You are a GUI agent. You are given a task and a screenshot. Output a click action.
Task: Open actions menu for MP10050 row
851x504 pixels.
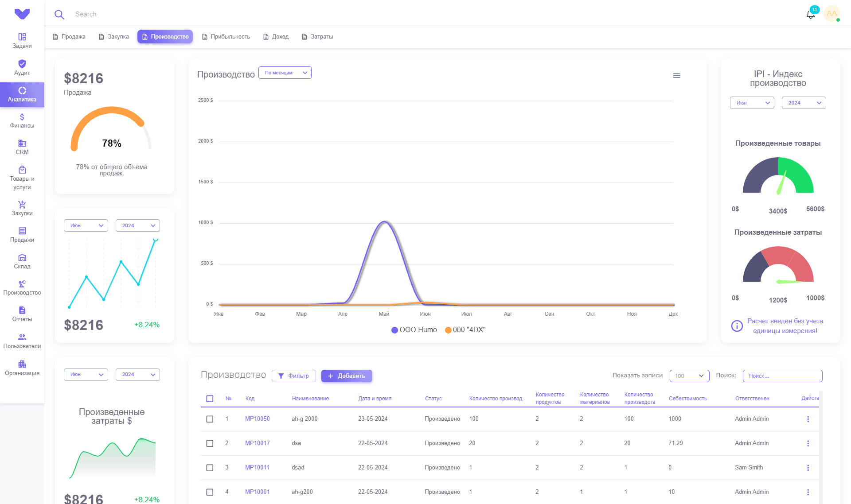pyautogui.click(x=808, y=419)
